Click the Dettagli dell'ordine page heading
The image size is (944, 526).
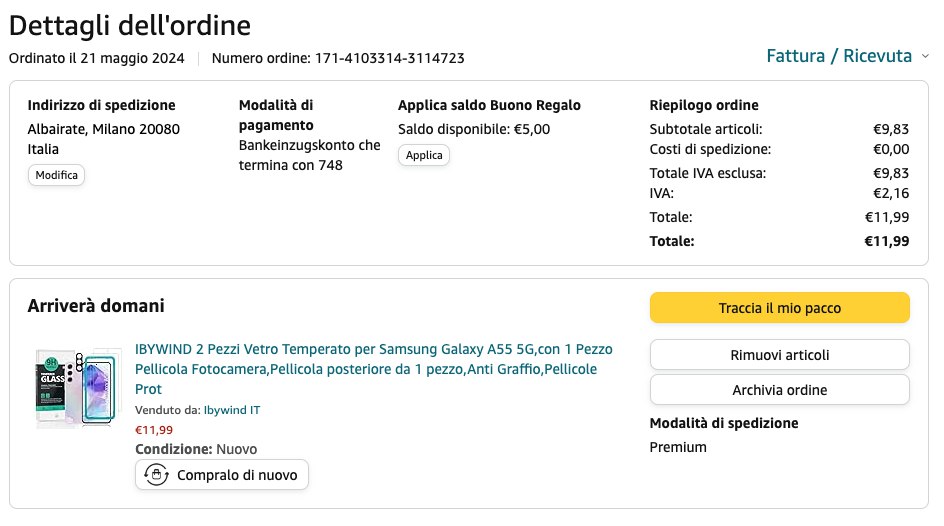coord(130,25)
